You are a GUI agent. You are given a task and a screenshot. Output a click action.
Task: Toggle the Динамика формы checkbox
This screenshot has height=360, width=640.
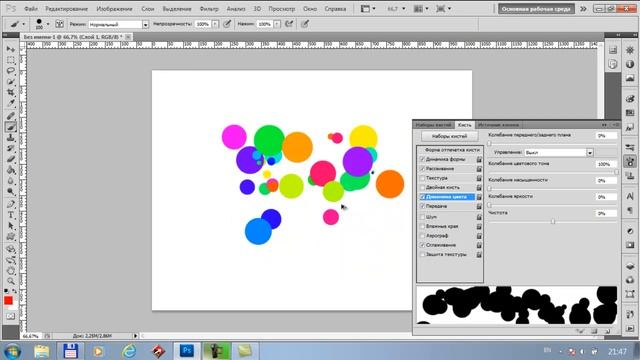point(422,159)
